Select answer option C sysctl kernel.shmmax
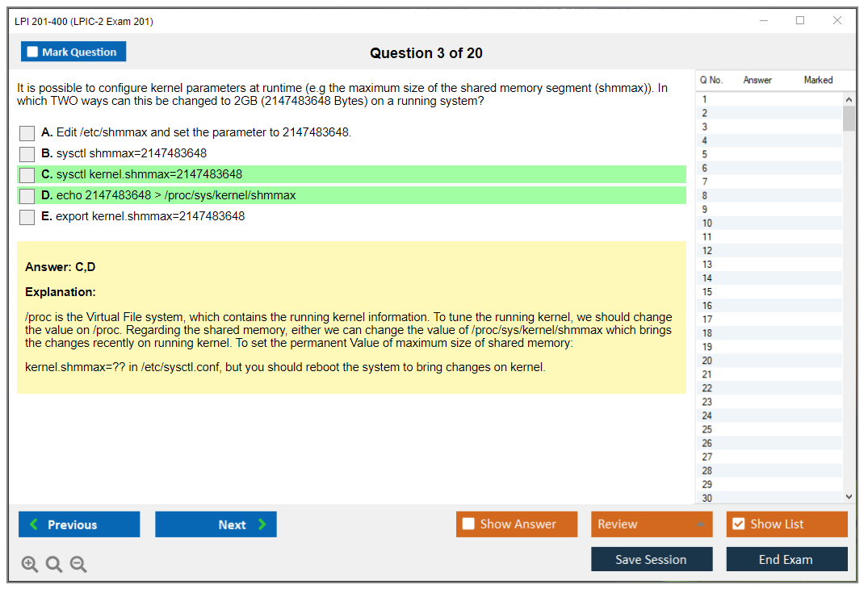868x593 pixels. pos(27,175)
